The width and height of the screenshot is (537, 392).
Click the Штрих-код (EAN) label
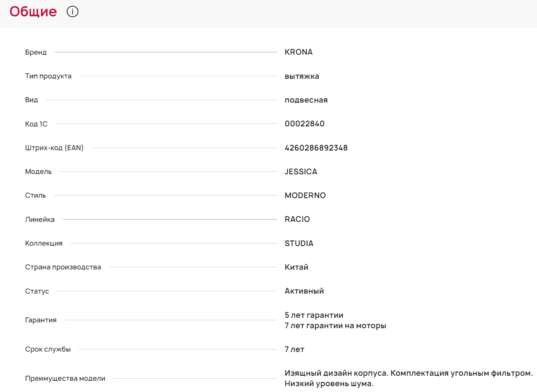point(54,148)
